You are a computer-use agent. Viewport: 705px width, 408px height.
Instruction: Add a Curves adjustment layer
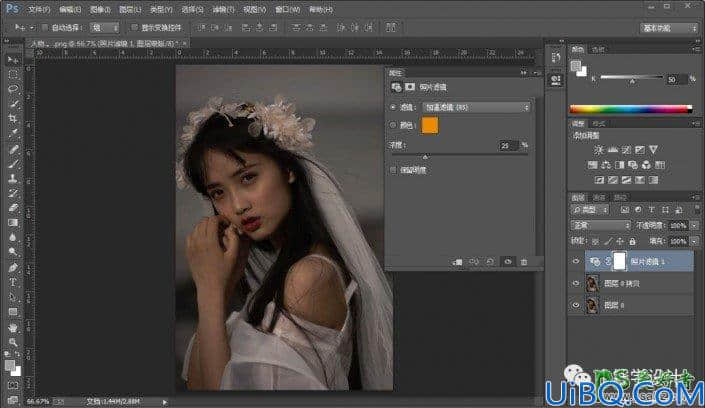point(626,150)
